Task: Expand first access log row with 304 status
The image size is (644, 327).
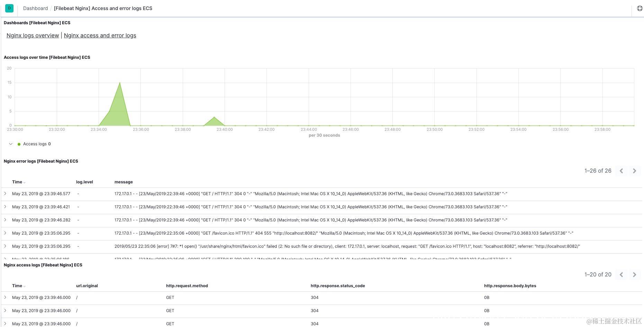Action: point(5,298)
